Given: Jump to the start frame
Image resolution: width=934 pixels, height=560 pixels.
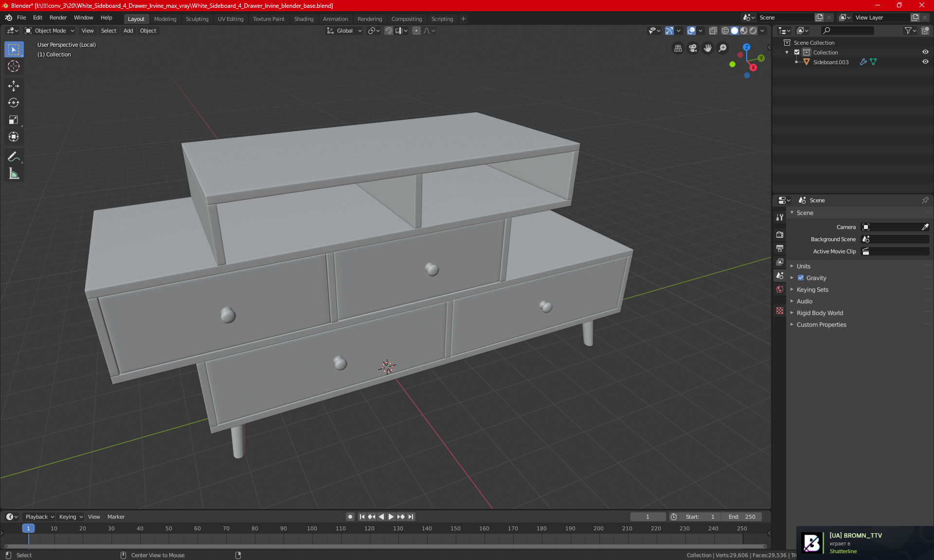Looking at the screenshot, I should [x=362, y=517].
